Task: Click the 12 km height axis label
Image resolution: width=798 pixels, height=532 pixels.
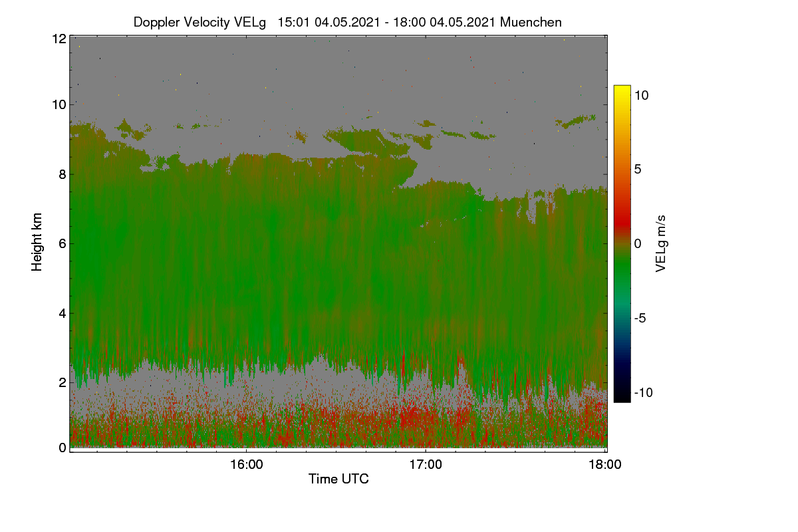Action: (59, 39)
